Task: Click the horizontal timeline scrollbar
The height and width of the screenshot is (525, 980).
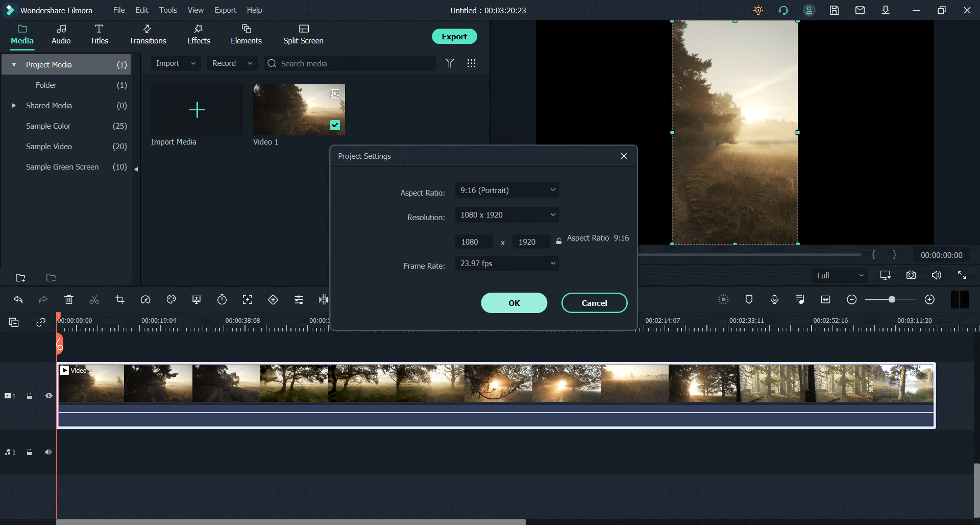Action: tap(291, 522)
